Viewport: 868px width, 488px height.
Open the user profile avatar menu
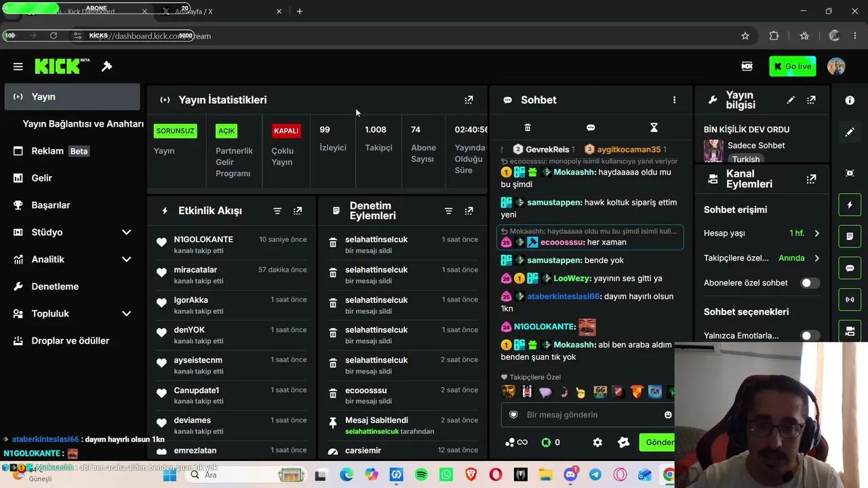click(x=836, y=66)
